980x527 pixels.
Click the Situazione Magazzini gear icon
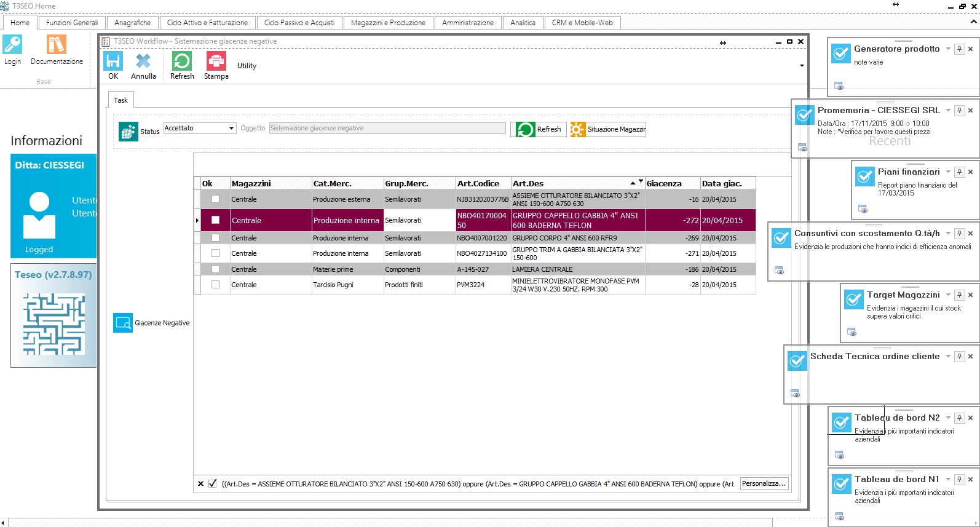(x=578, y=129)
